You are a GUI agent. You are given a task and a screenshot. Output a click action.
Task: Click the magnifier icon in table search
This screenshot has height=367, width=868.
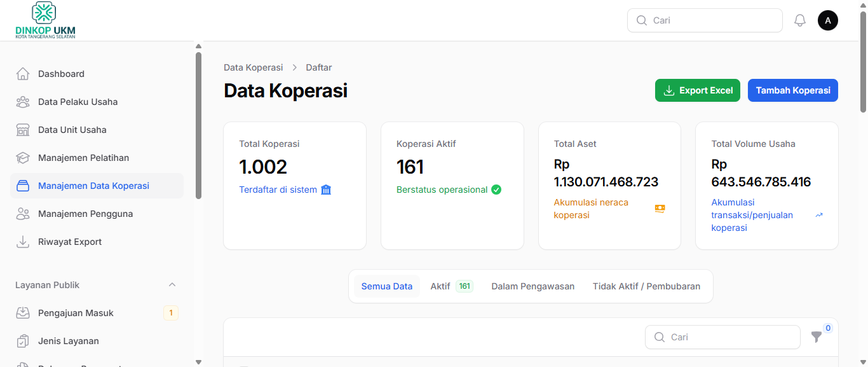(x=659, y=337)
